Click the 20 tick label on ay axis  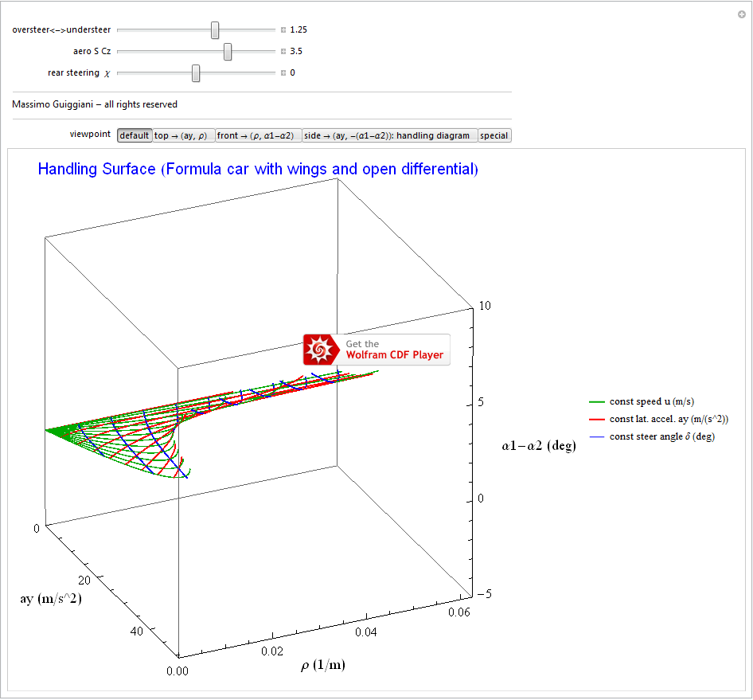click(84, 581)
